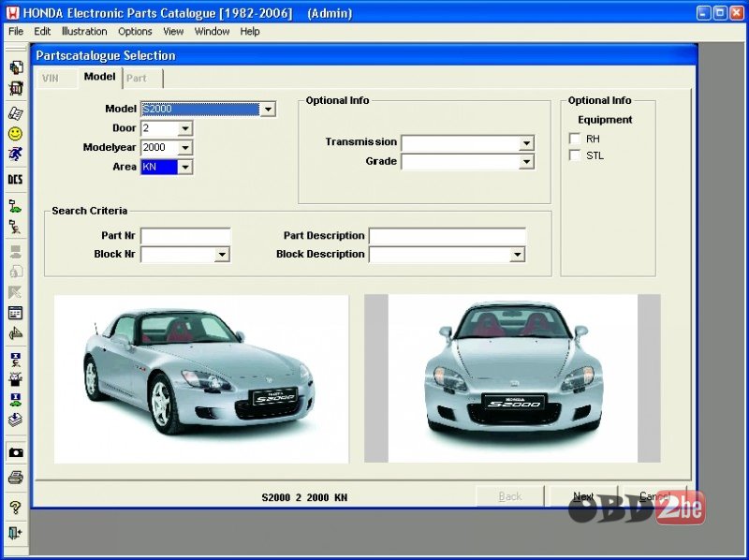Click into the Part Nr field

pyautogui.click(x=185, y=236)
